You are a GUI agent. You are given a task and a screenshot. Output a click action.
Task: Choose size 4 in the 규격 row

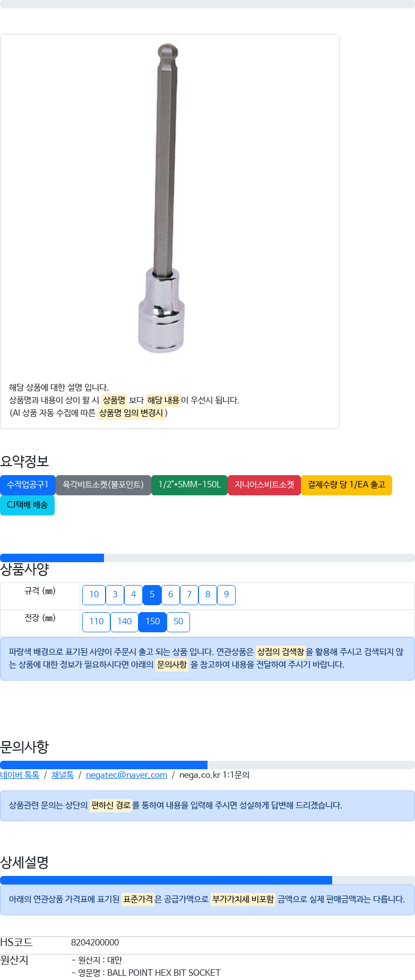pyautogui.click(x=133, y=595)
